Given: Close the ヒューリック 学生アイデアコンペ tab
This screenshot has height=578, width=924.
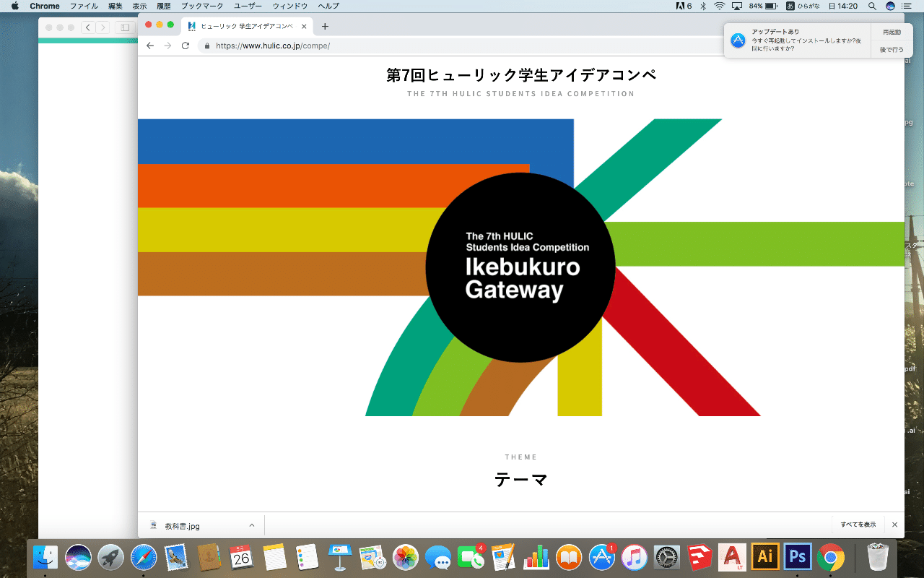Looking at the screenshot, I should 304,27.
